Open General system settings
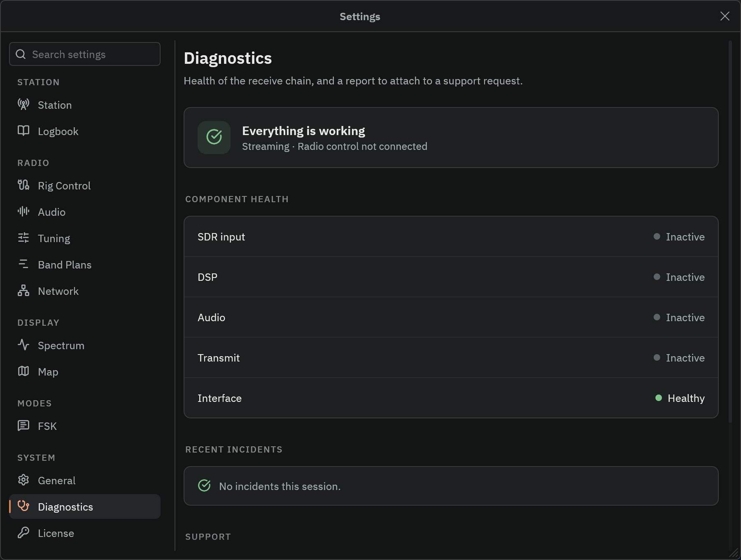This screenshot has width=741, height=560. point(85,481)
